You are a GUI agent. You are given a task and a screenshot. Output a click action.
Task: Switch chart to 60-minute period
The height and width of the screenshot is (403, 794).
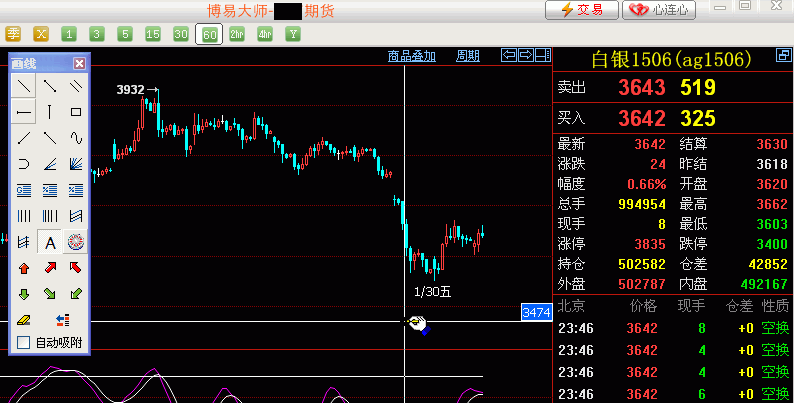[x=208, y=34]
